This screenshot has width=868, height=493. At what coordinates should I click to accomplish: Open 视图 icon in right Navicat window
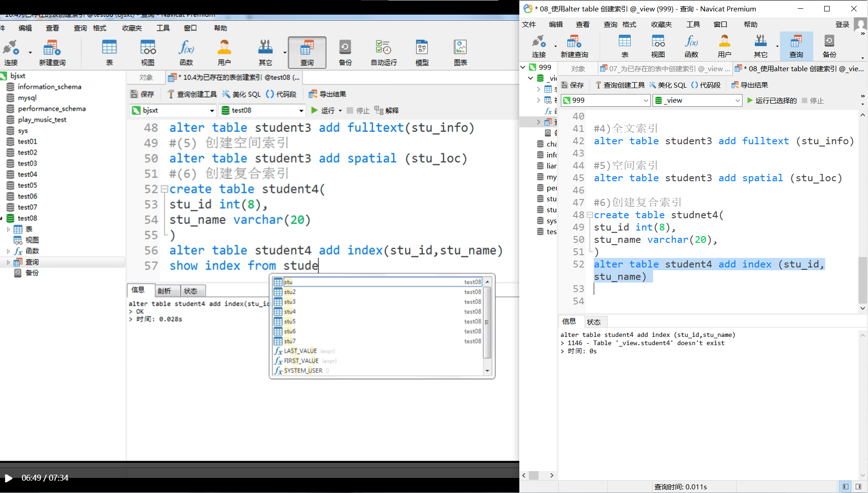pos(658,46)
